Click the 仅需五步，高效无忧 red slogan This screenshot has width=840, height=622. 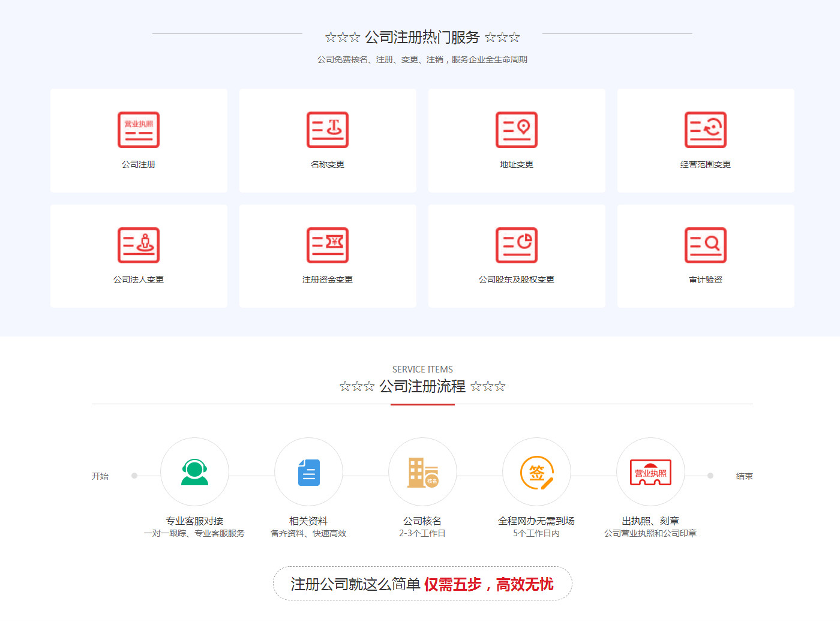coord(489,584)
